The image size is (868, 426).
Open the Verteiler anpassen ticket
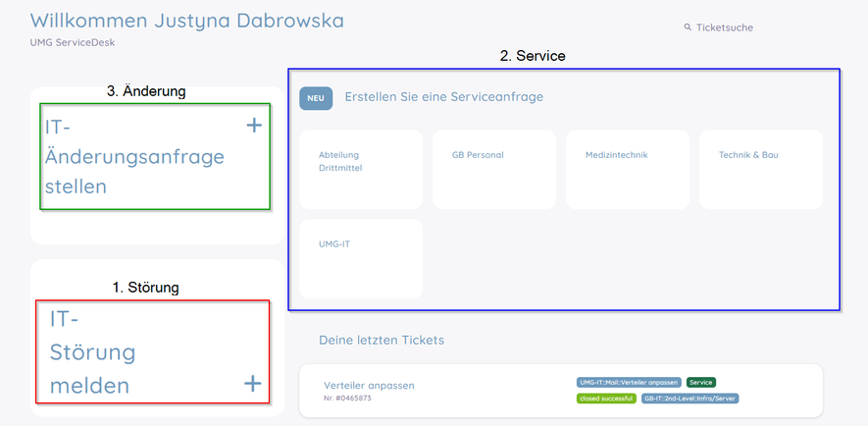[369, 385]
